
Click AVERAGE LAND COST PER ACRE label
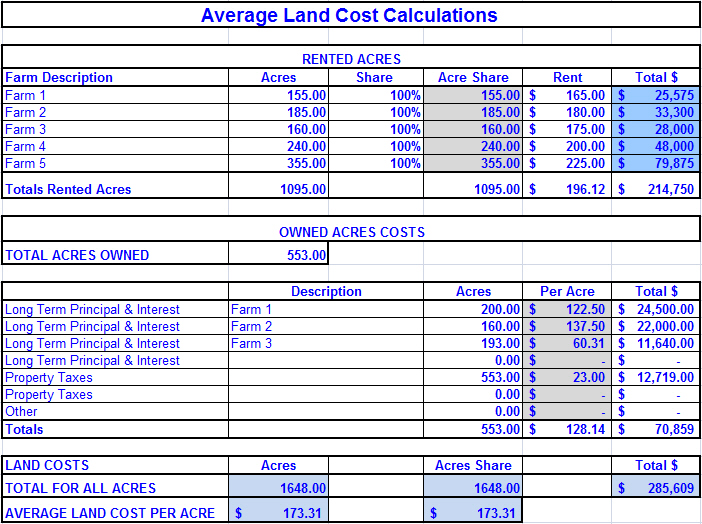tap(110, 513)
